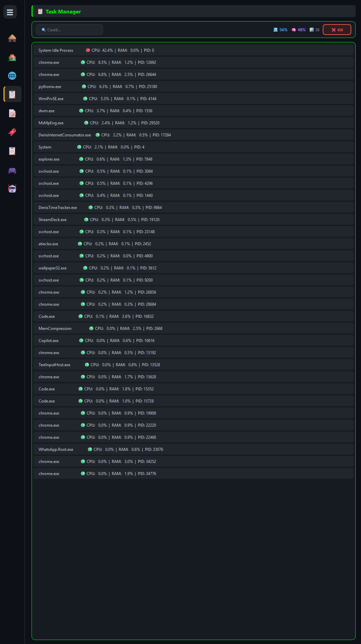Click the Task Manager title text
Viewport: 361px width, 644px height.
pyautogui.click(x=63, y=11)
